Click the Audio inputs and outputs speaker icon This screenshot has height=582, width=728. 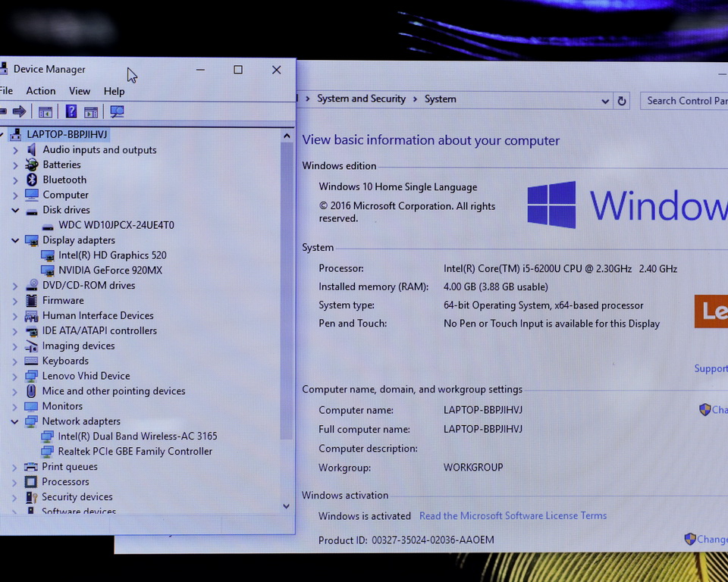click(31, 149)
